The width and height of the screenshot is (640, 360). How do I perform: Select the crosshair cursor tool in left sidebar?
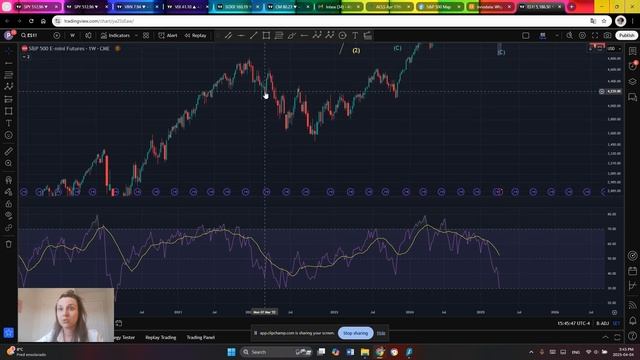coord(9,51)
